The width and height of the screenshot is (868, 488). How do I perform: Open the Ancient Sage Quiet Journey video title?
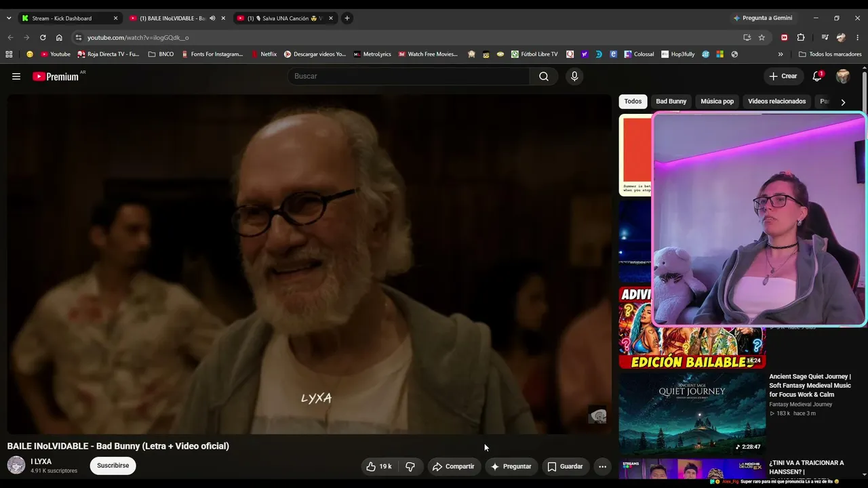(x=810, y=386)
